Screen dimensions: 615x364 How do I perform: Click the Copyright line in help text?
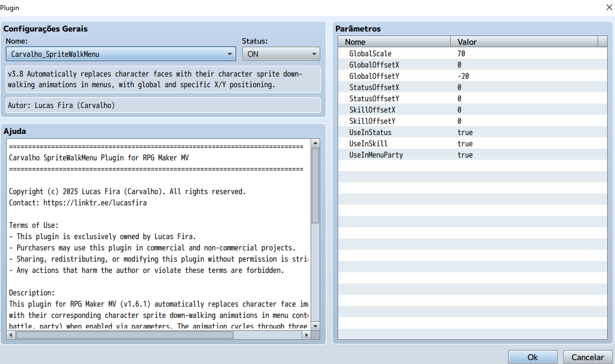click(127, 191)
